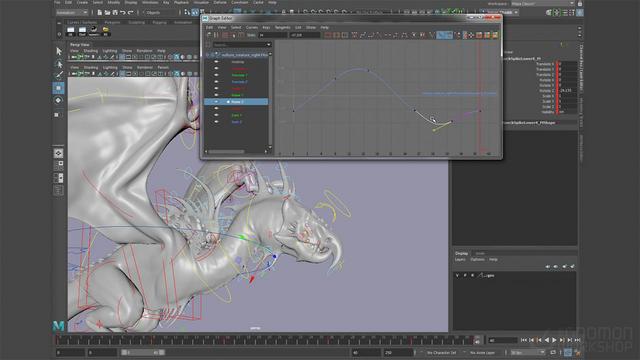Click New Scene icon in status line
This screenshot has height=360, width=640.
pos(100,13)
